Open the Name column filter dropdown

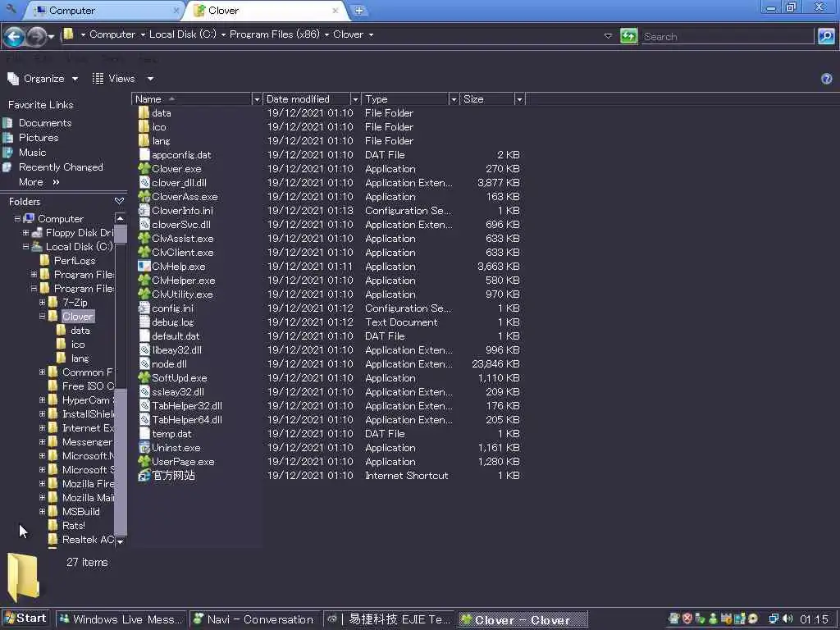coord(257,99)
